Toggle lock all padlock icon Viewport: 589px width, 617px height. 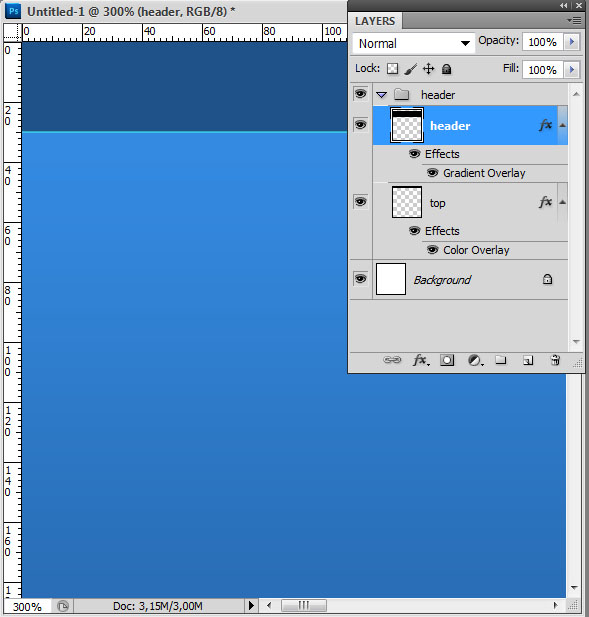446,69
